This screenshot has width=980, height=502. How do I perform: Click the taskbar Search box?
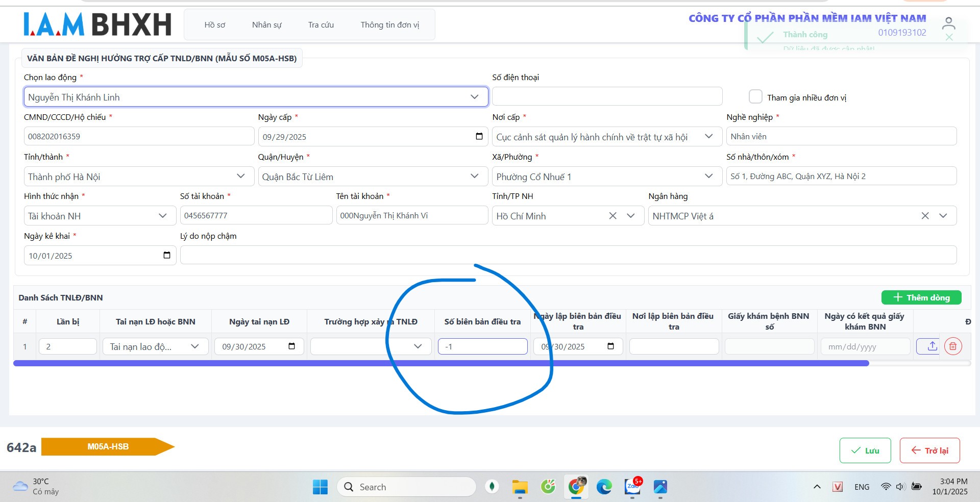click(406, 487)
